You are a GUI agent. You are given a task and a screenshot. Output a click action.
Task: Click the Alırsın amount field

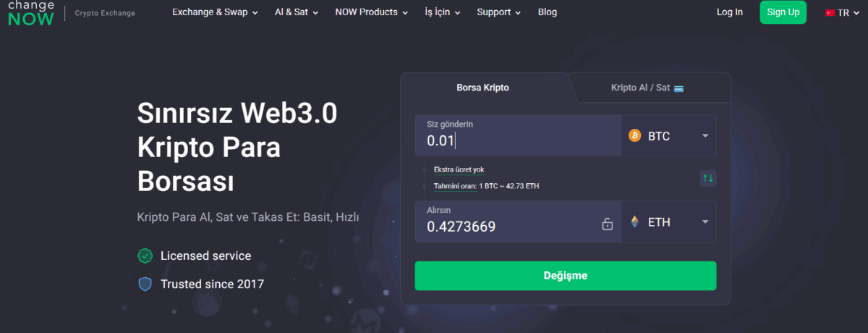518,222
